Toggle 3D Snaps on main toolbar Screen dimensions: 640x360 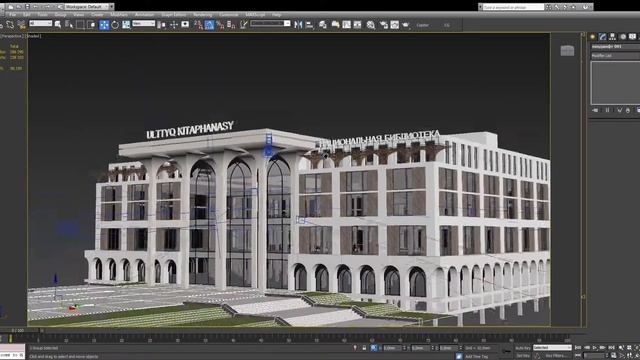click(198, 25)
